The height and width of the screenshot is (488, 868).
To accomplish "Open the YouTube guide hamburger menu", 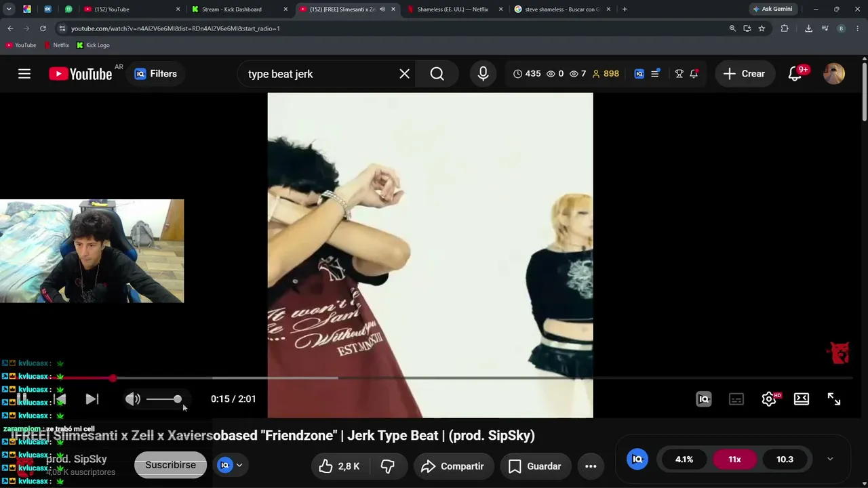I will coord(24,74).
